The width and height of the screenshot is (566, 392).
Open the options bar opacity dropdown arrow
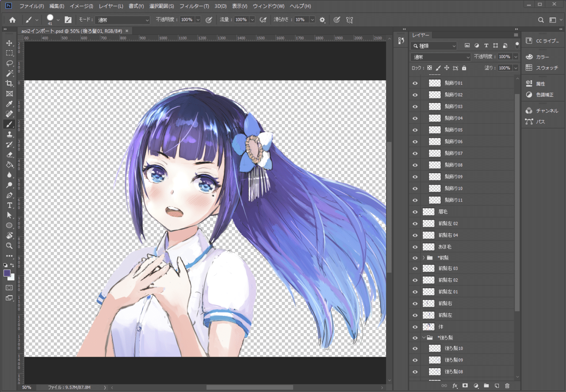click(x=198, y=20)
